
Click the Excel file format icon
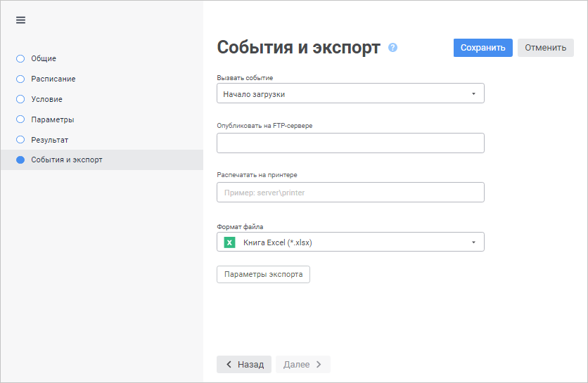pyautogui.click(x=229, y=242)
